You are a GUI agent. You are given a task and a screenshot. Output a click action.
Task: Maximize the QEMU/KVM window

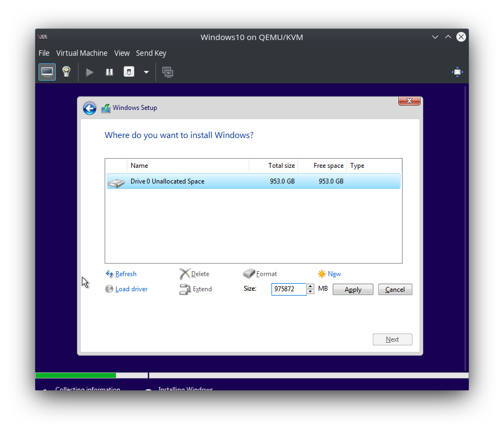coord(448,37)
